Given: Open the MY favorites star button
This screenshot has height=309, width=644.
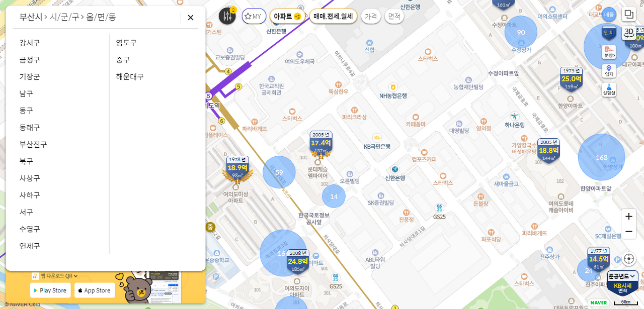Looking at the screenshot, I should tap(254, 16).
